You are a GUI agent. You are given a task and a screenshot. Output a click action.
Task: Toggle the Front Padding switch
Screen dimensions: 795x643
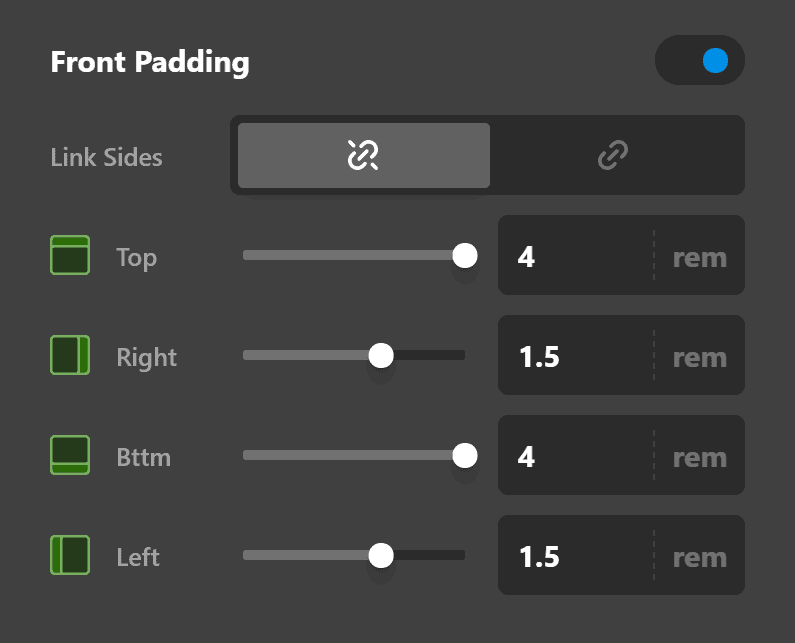(700, 61)
